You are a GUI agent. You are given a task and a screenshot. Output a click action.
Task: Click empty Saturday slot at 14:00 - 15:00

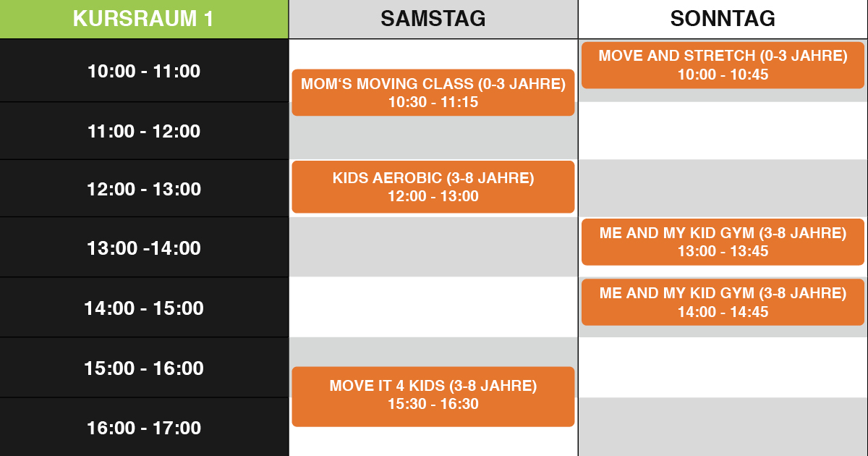pos(433,307)
